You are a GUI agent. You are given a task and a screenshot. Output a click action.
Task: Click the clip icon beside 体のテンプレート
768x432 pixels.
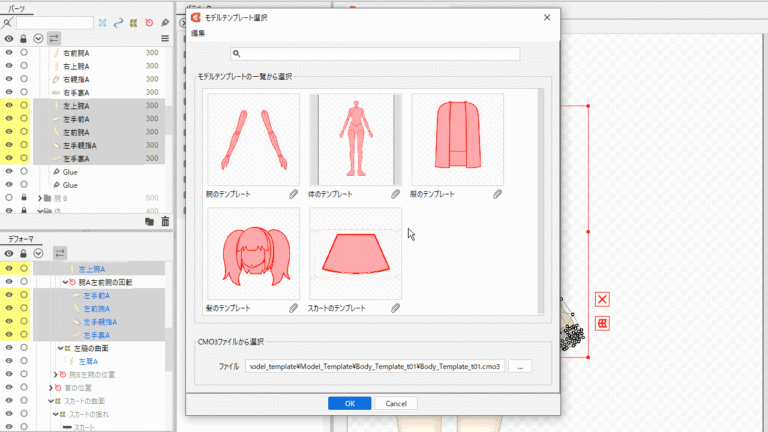coord(395,194)
